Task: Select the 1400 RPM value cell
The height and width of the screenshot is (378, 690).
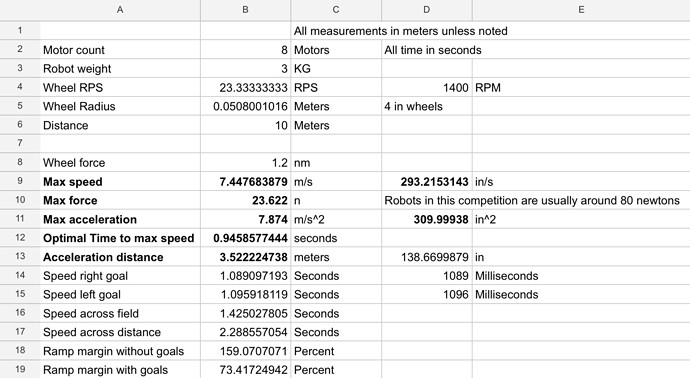Action: 426,88
